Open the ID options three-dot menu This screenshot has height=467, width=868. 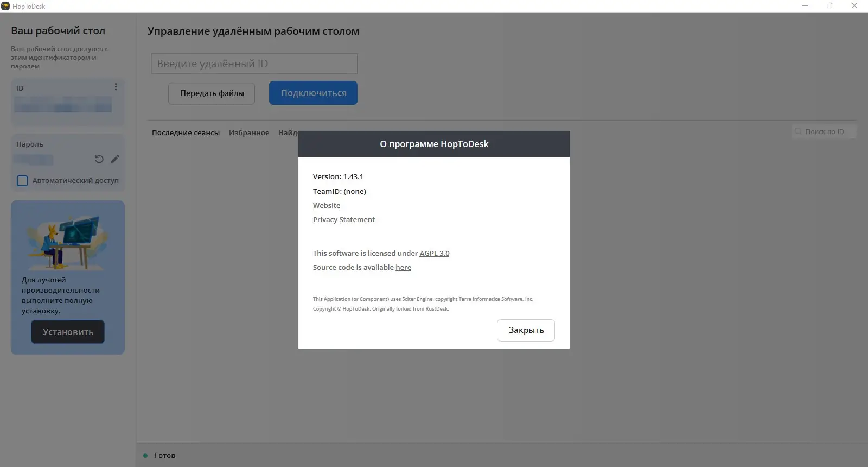[116, 87]
